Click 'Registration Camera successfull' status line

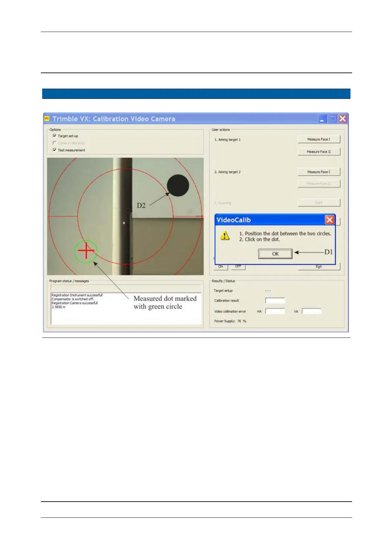pos(75,303)
